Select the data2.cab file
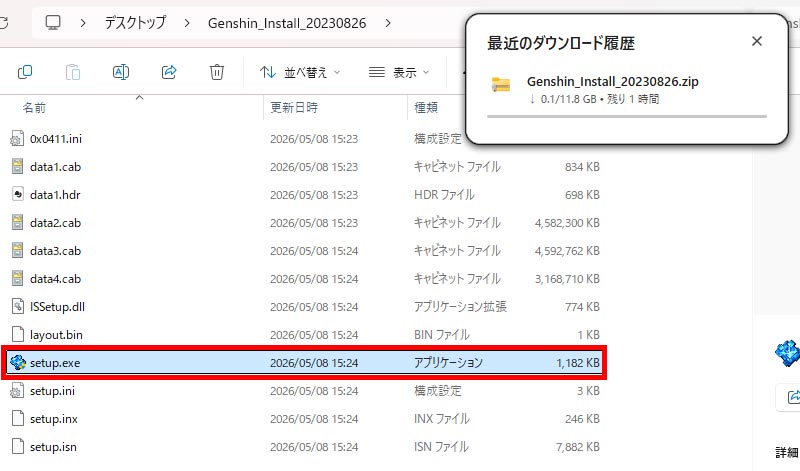Viewport: 800px width, 471px height. 304,223
